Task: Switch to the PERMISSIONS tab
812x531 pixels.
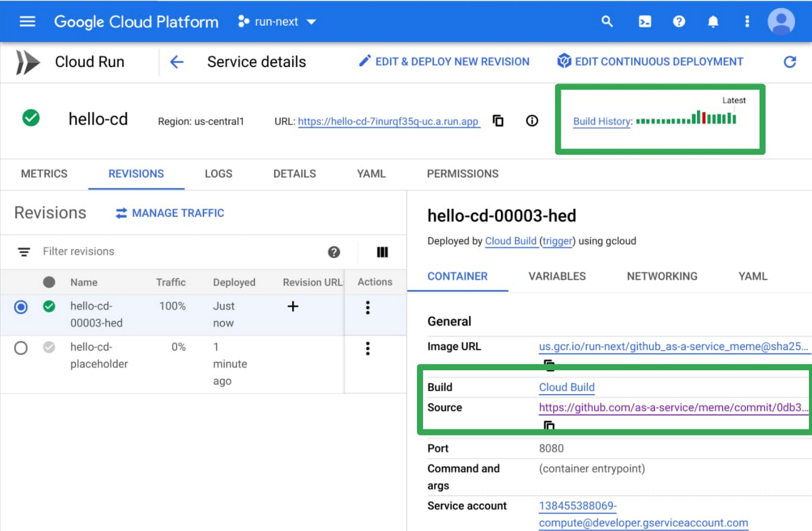Action: coord(463,174)
